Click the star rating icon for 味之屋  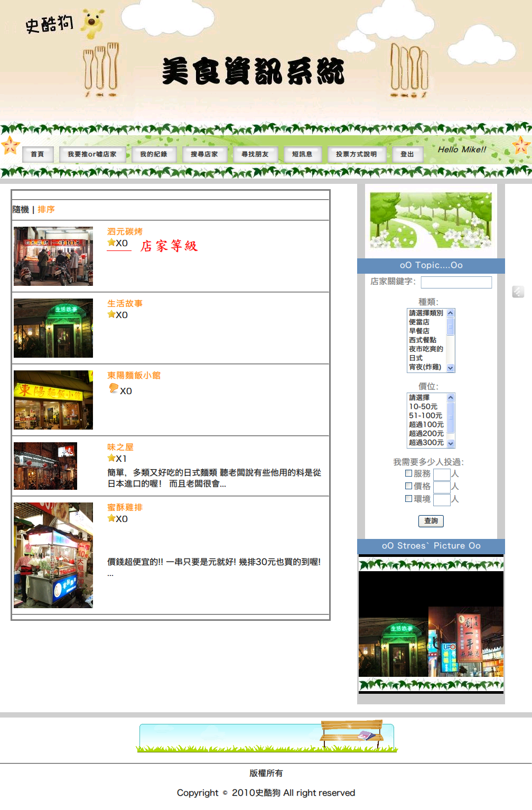[111, 458]
